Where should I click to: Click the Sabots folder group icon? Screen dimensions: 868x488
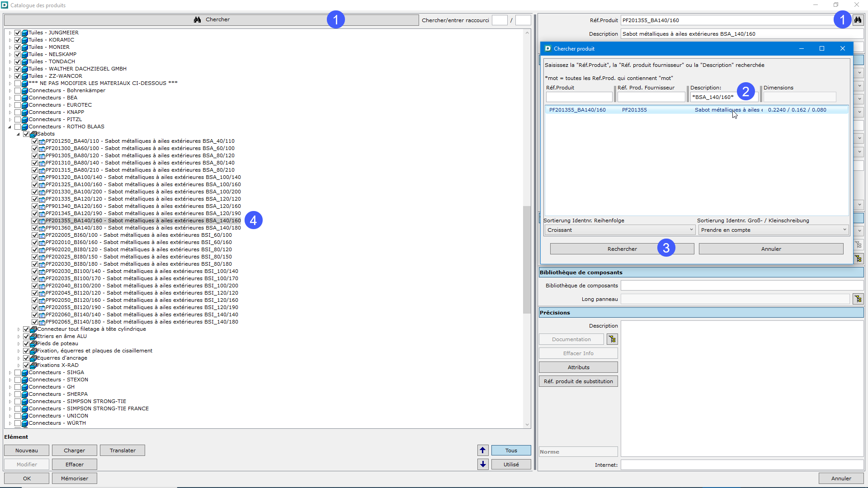[33, 134]
